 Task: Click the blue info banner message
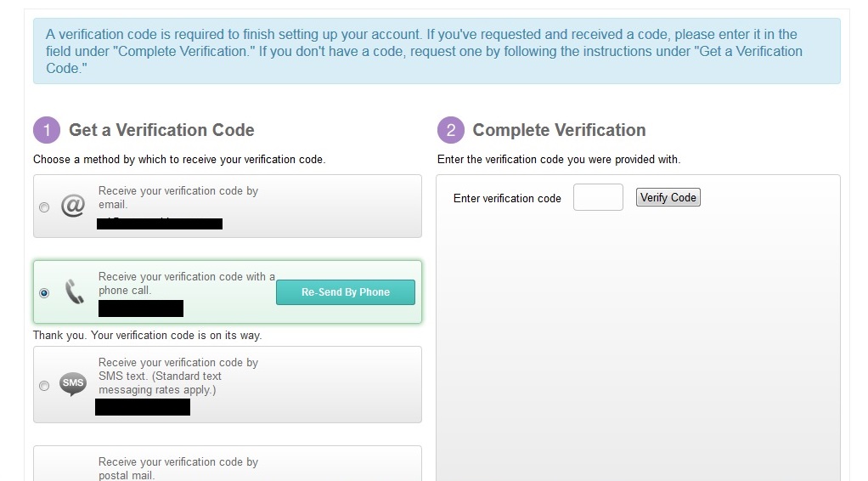click(437, 51)
